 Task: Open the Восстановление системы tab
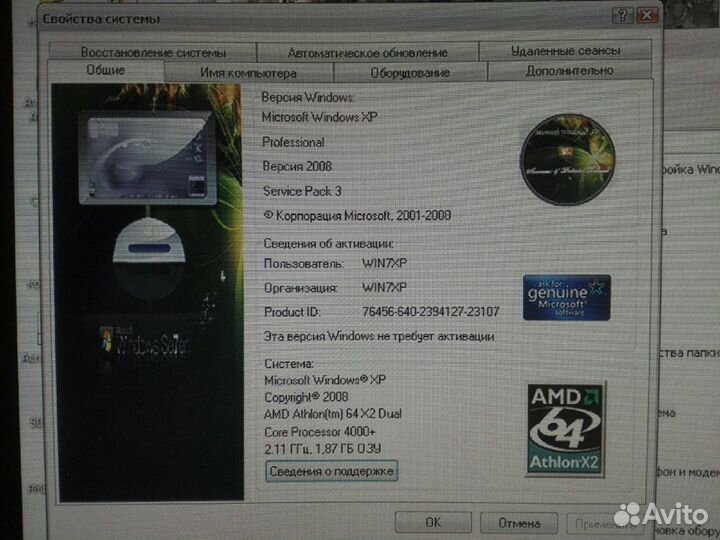pyautogui.click(x=153, y=52)
